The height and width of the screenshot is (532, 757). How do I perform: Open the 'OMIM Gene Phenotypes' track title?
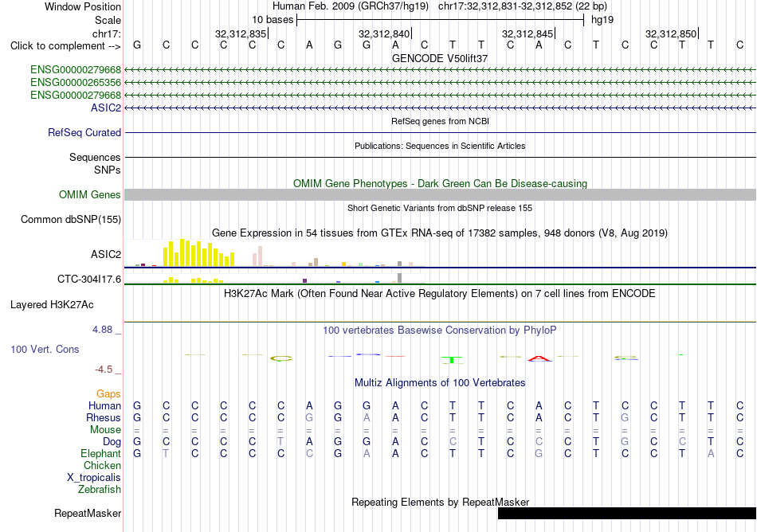pos(440,183)
